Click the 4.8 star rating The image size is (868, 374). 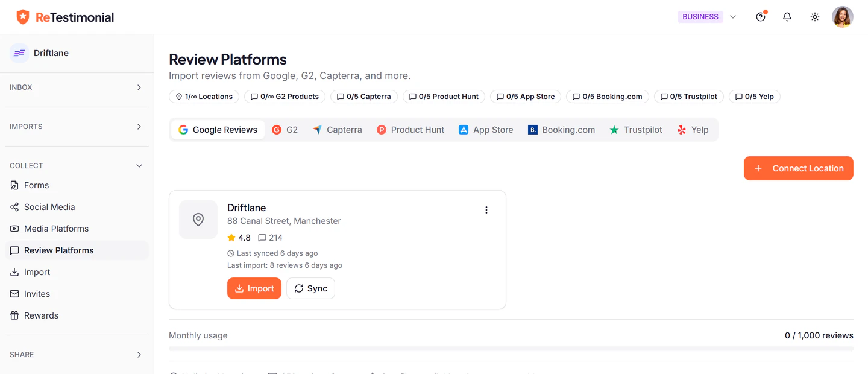(239, 238)
